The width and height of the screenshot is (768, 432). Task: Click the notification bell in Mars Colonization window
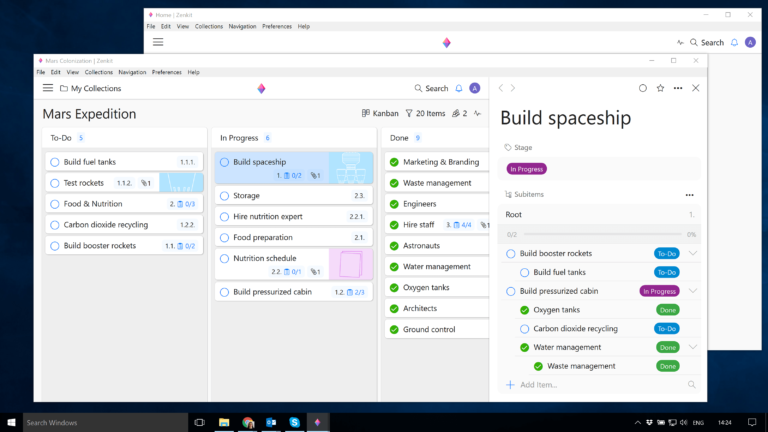pos(459,88)
